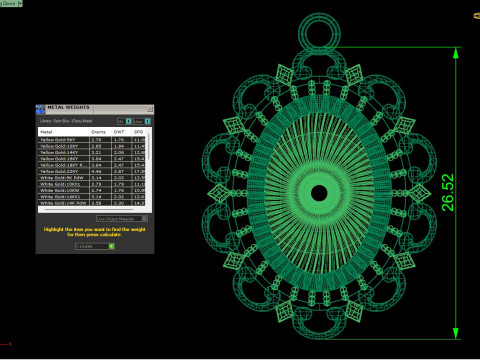Click the metal table's horizontal scrollbar
This screenshot has width=480, height=360.
[x=89, y=210]
